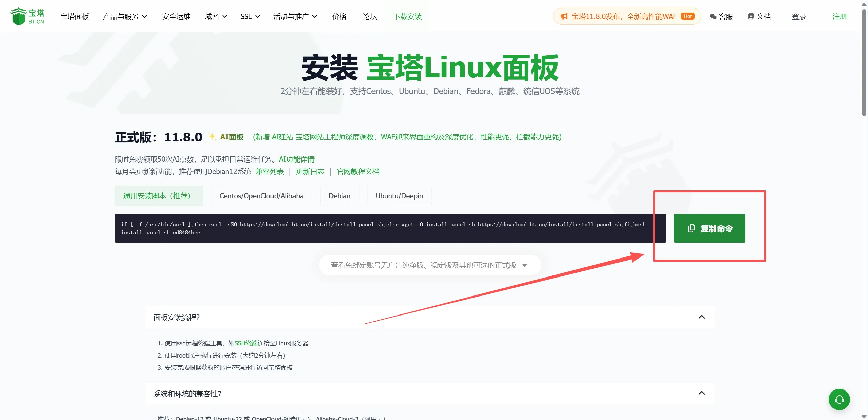Click the 宝塔 BT.CN logo
This screenshot has height=420, width=868.
point(27,16)
